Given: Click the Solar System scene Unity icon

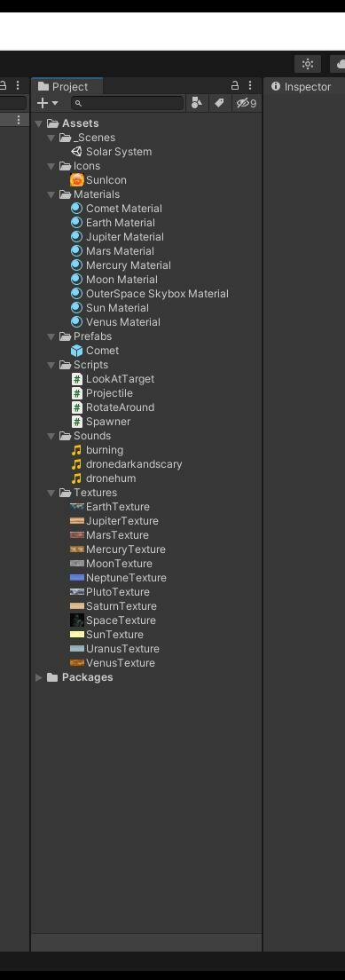Looking at the screenshot, I should click(77, 152).
